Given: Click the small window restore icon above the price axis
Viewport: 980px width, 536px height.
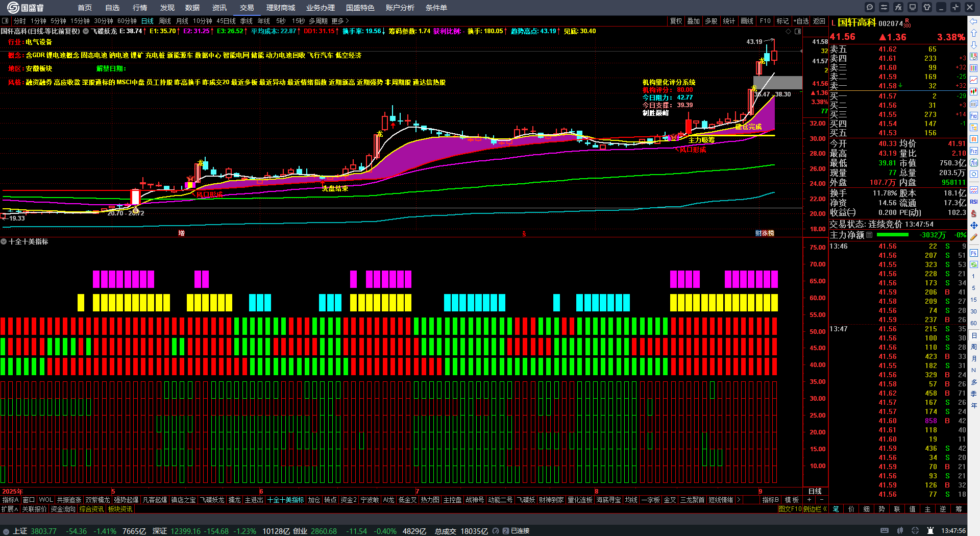Looking at the screenshot, I should 798,31.
